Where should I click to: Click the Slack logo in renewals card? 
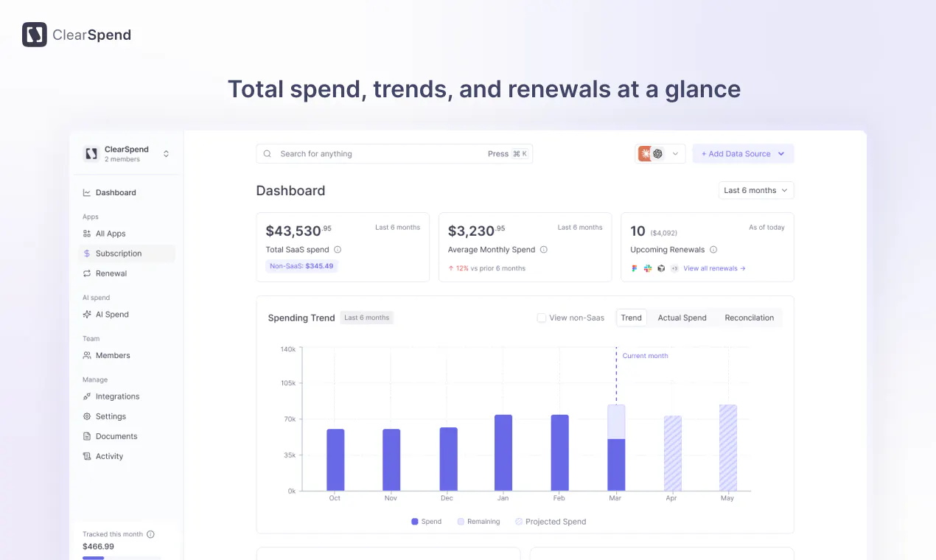click(648, 268)
